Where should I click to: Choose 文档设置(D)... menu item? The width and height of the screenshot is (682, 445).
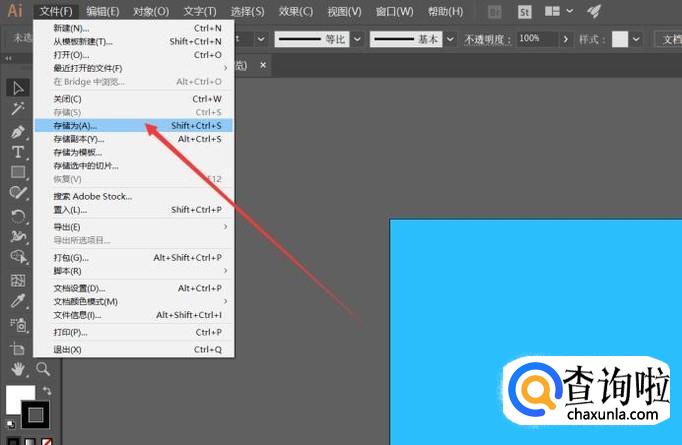tap(134, 288)
